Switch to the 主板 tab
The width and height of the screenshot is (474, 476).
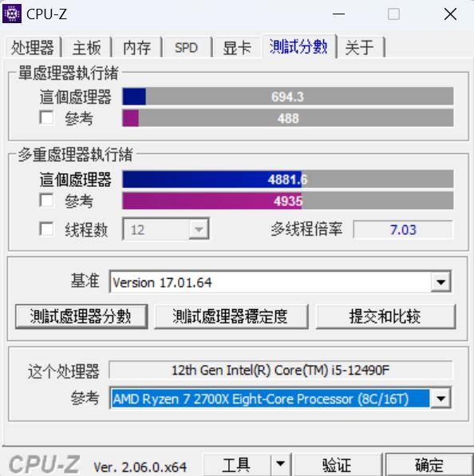87,47
